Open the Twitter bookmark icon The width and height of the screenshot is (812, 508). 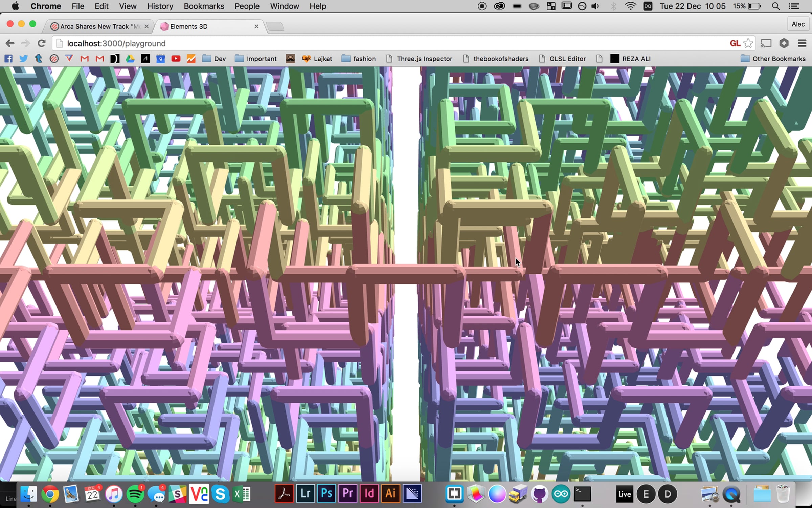tap(24, 59)
